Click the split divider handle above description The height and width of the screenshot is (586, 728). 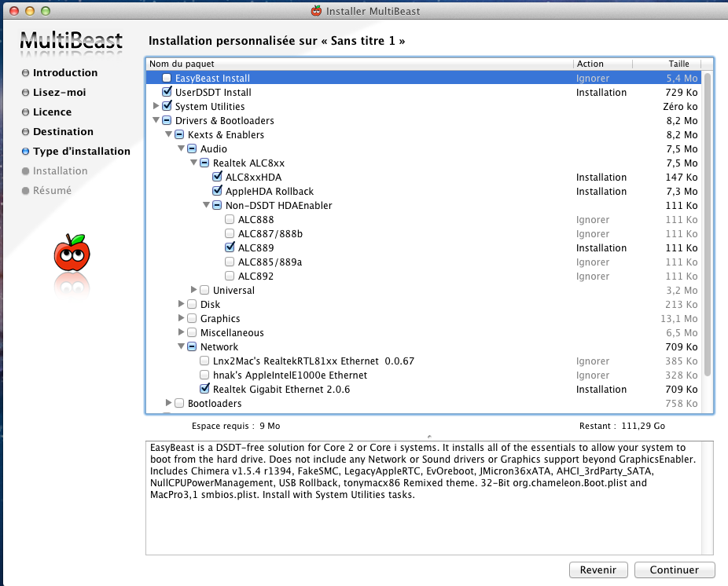(x=429, y=436)
